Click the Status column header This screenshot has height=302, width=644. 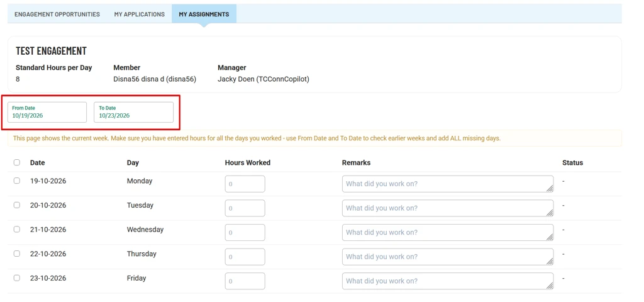click(x=572, y=162)
